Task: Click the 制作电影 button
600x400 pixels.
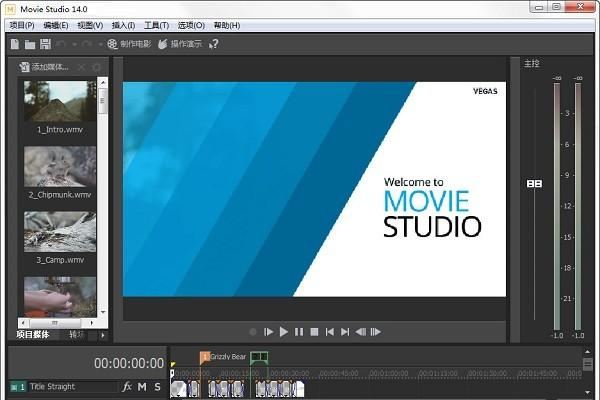Action: pyautogui.click(x=129, y=44)
